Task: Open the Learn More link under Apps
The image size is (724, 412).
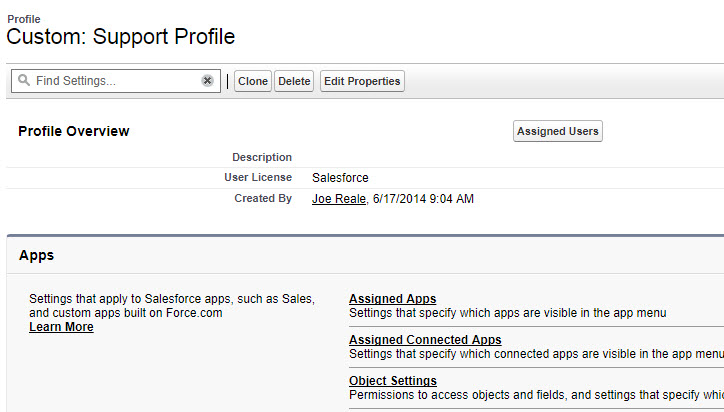Action: 61,327
